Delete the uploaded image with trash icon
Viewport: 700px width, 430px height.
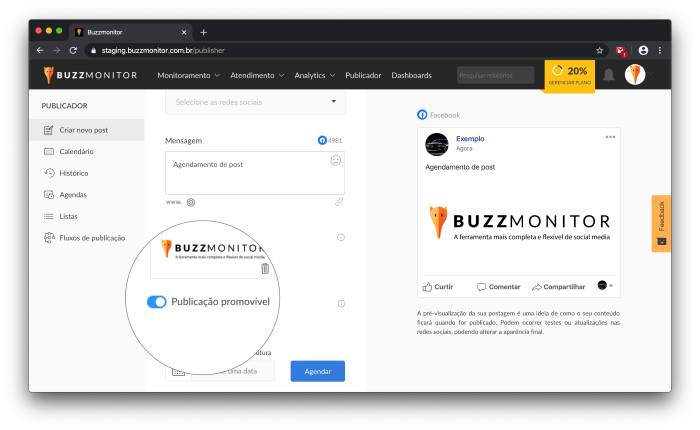pyautogui.click(x=265, y=268)
